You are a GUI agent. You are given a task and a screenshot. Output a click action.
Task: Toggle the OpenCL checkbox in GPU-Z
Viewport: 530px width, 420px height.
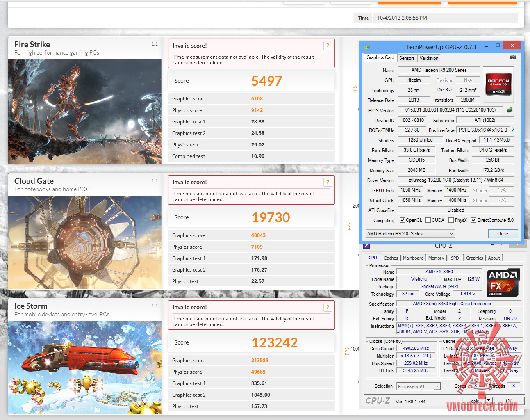pyautogui.click(x=402, y=220)
